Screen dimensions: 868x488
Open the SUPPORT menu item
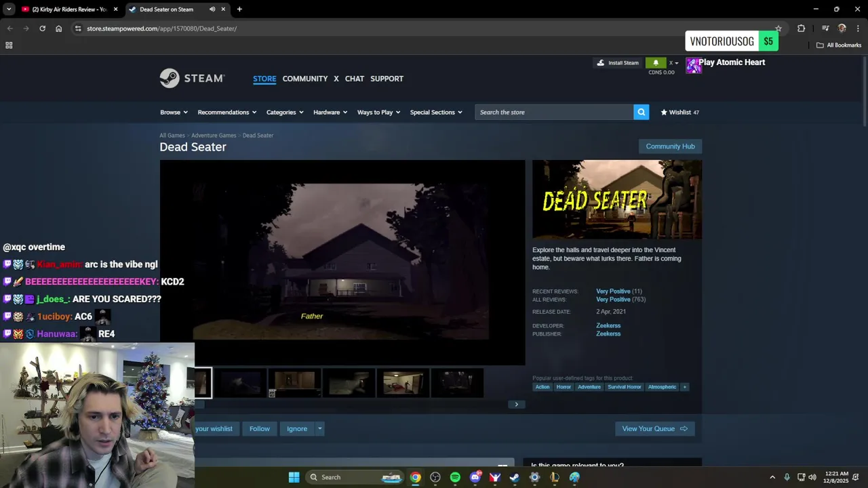(387, 79)
